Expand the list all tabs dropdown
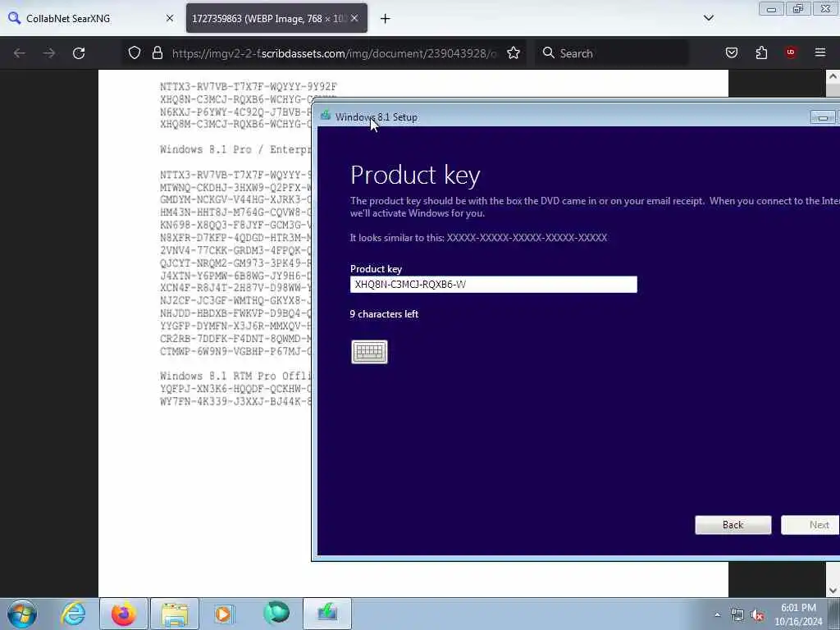Image resolution: width=840 pixels, height=630 pixels. pyautogui.click(x=708, y=18)
